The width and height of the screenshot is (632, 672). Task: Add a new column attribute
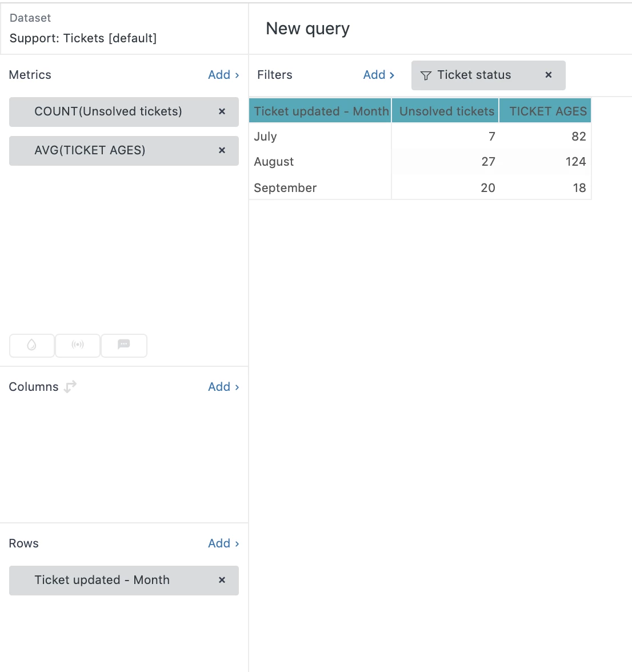click(x=223, y=387)
